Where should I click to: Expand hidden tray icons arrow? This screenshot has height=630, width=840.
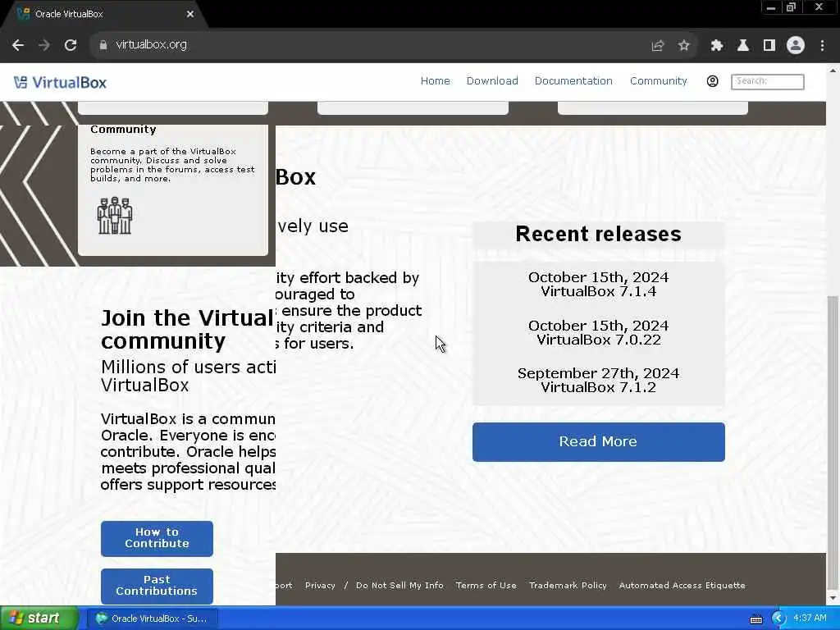[x=778, y=619]
